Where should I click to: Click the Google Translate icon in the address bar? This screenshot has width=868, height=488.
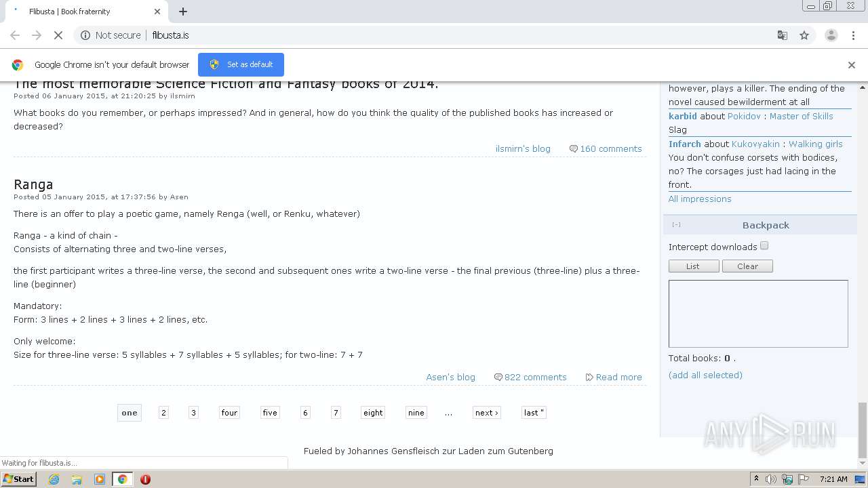point(782,35)
